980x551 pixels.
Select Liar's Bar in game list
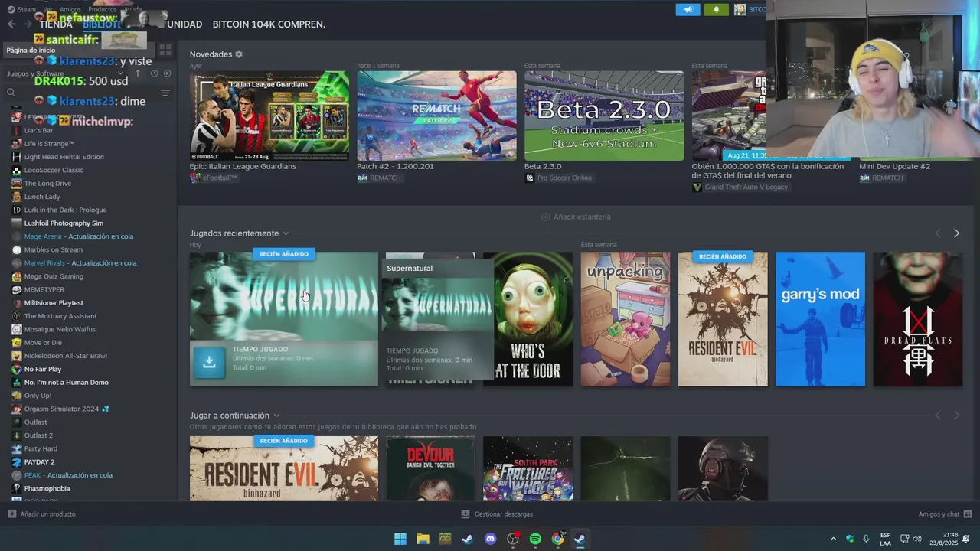(x=38, y=130)
